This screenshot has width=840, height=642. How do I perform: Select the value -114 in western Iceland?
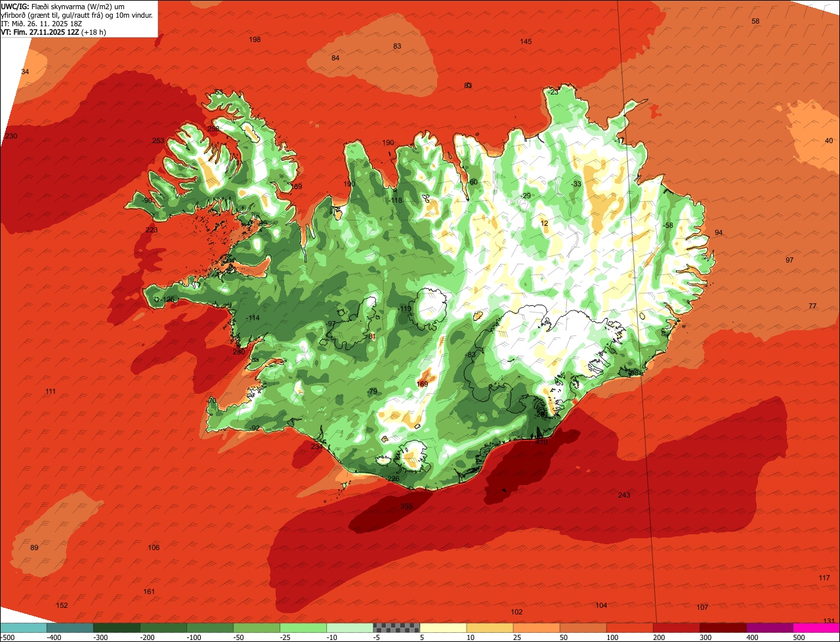click(x=252, y=318)
